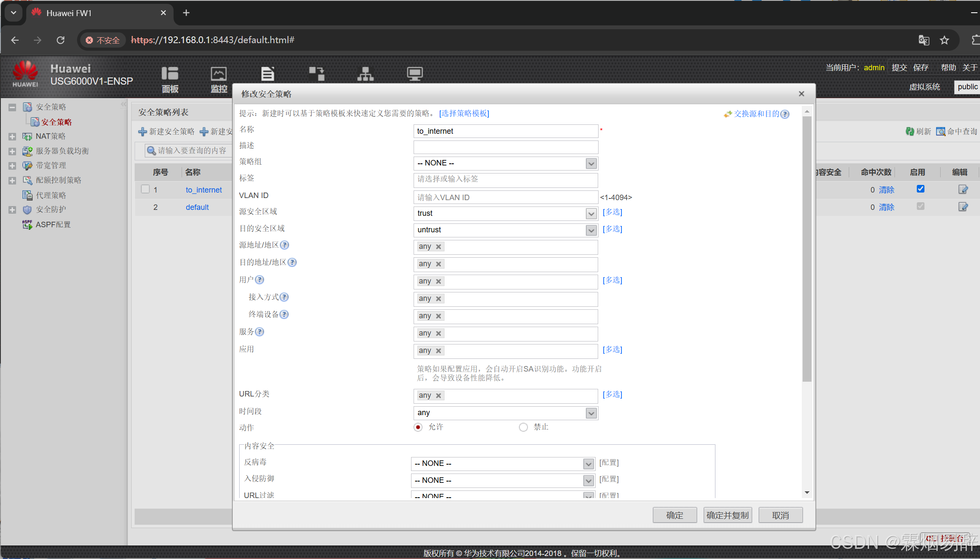Click the refresh icon in policy list
The width and height of the screenshot is (980, 559).
[910, 132]
